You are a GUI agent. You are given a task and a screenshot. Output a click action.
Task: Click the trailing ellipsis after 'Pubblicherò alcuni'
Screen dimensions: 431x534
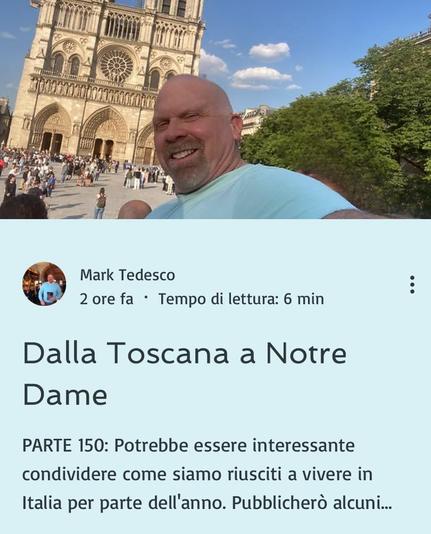[x=386, y=503]
